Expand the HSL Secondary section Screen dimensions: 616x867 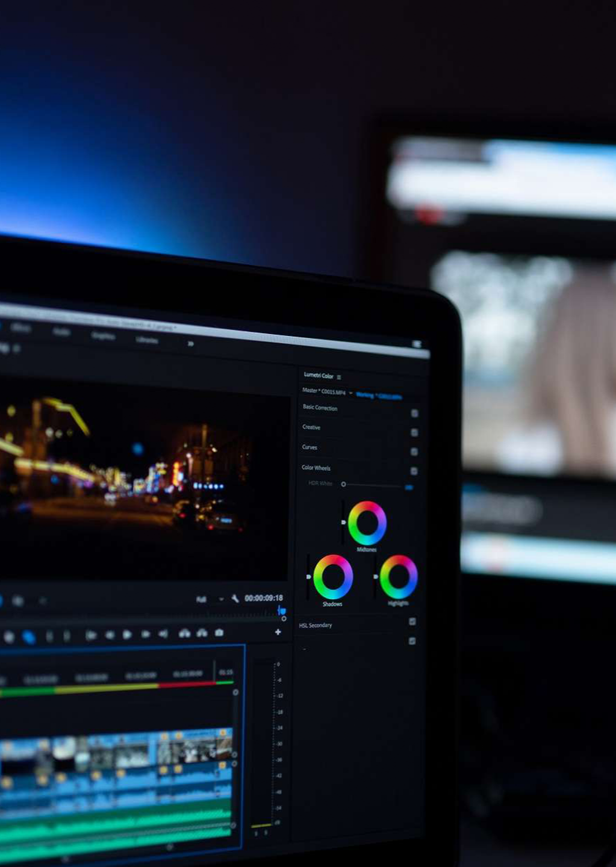316,625
